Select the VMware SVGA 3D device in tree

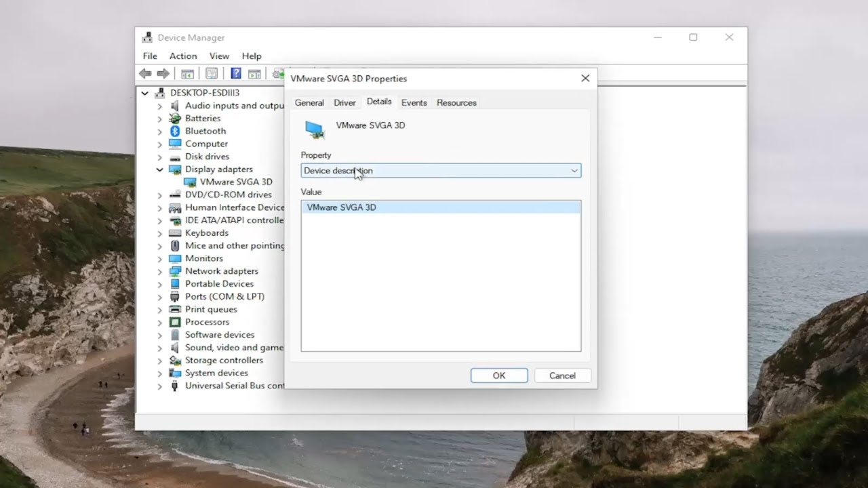[x=236, y=182]
